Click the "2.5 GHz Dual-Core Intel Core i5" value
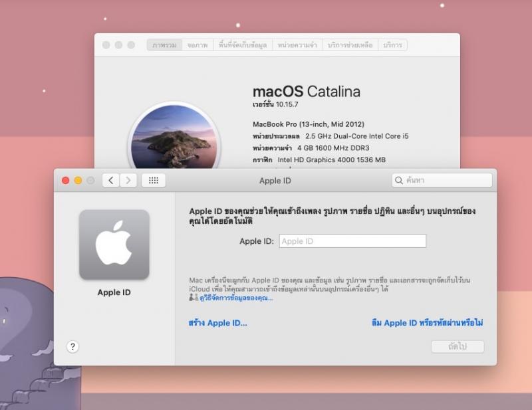The image size is (532, 410). point(357,136)
